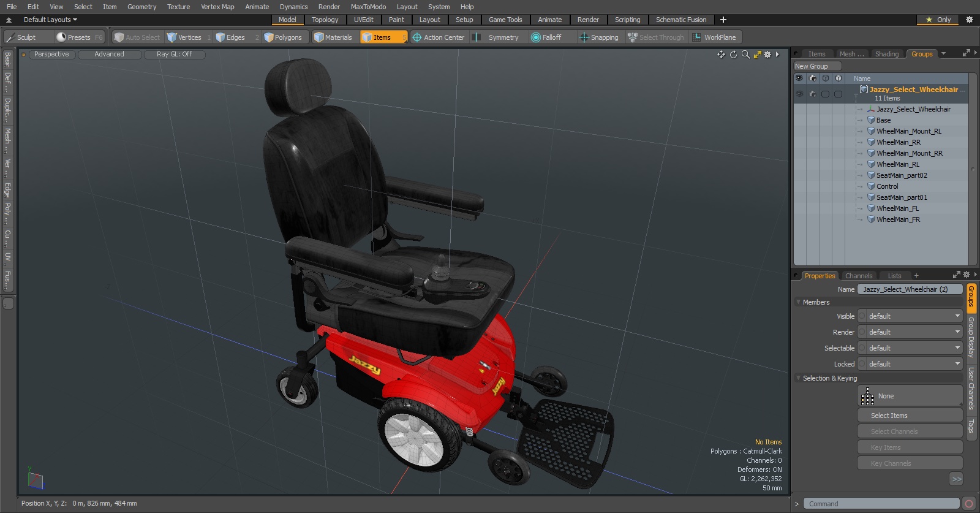
Task: Click the properties panel gear icon
Action: pos(967,275)
